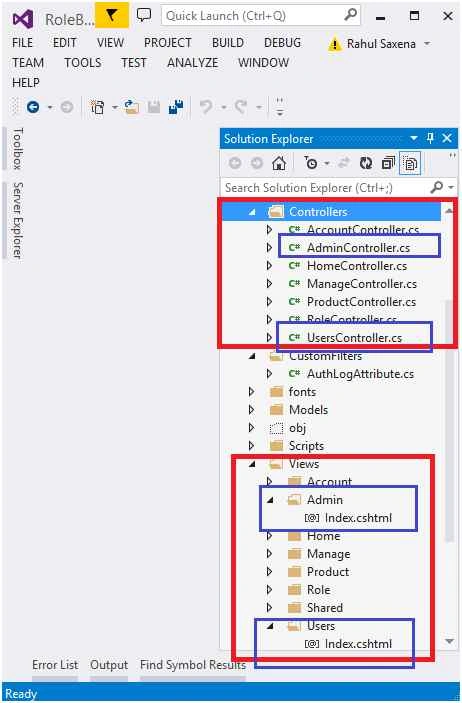Open the ANALYZE menu
462x703 pixels.
click(192, 62)
